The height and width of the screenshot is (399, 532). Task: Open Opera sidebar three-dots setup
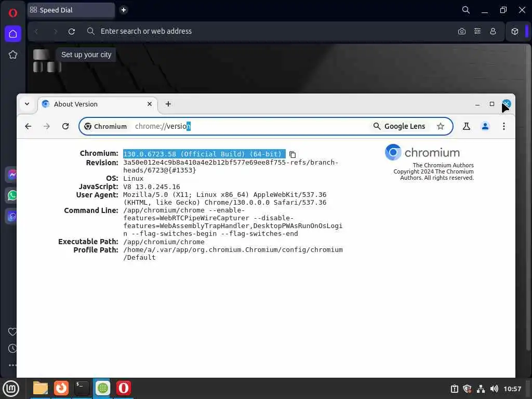pos(12,365)
